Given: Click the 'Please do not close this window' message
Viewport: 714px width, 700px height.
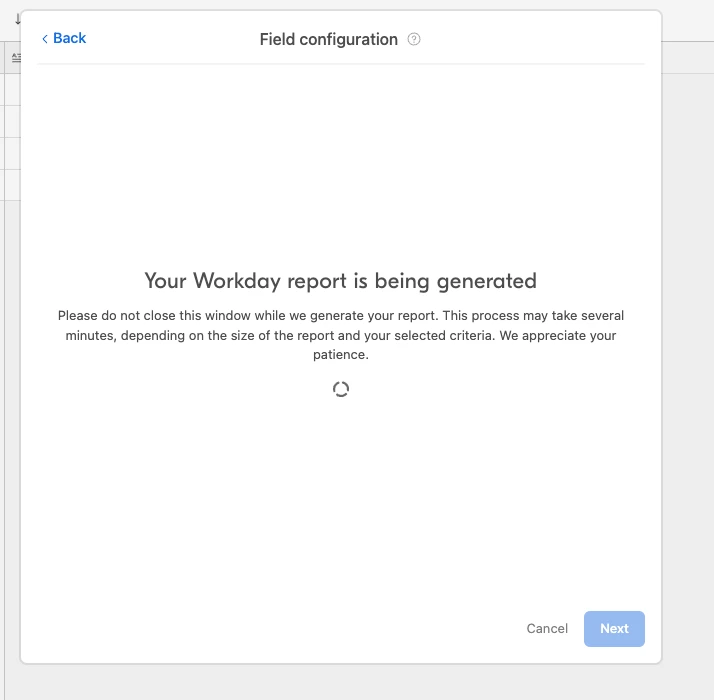Looking at the screenshot, I should (341, 335).
